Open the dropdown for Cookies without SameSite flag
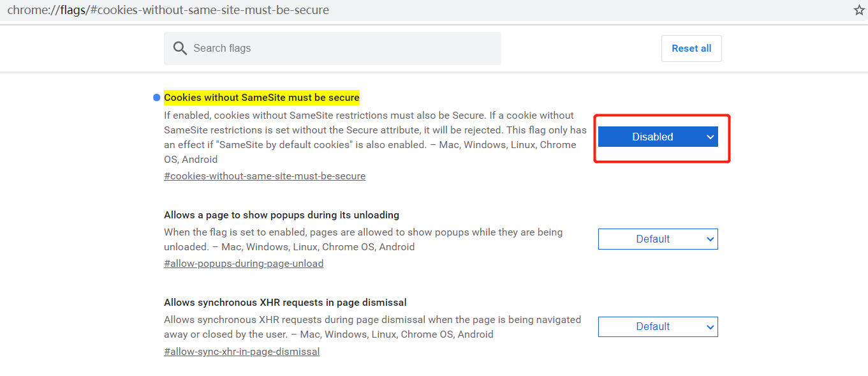This screenshot has width=868, height=376. (x=658, y=136)
